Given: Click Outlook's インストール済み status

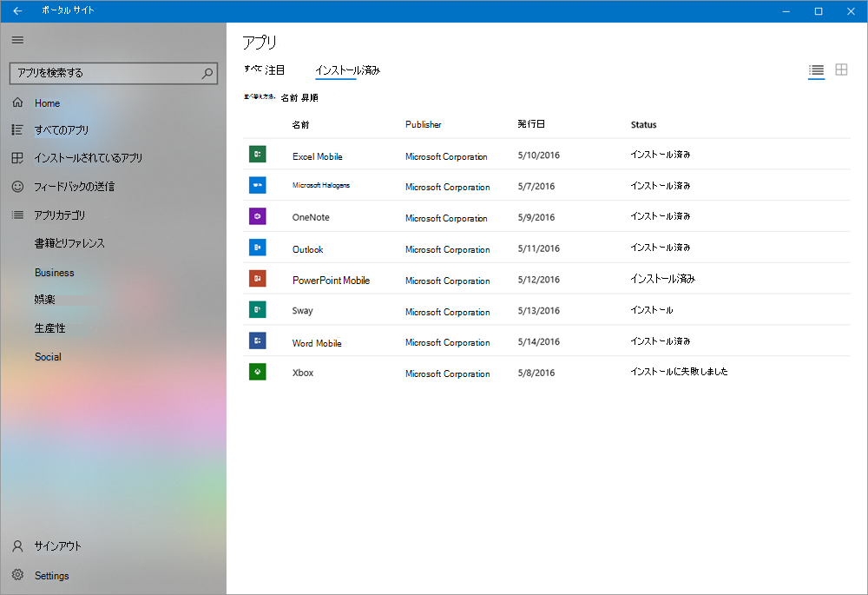Looking at the screenshot, I should pyautogui.click(x=661, y=247).
